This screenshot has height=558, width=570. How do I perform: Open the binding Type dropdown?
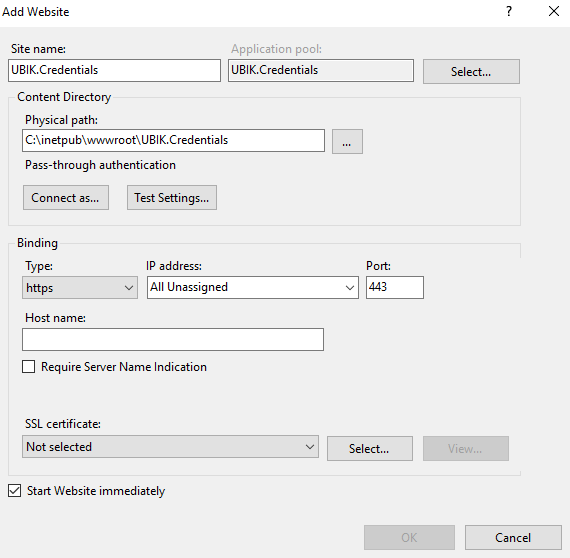point(80,288)
